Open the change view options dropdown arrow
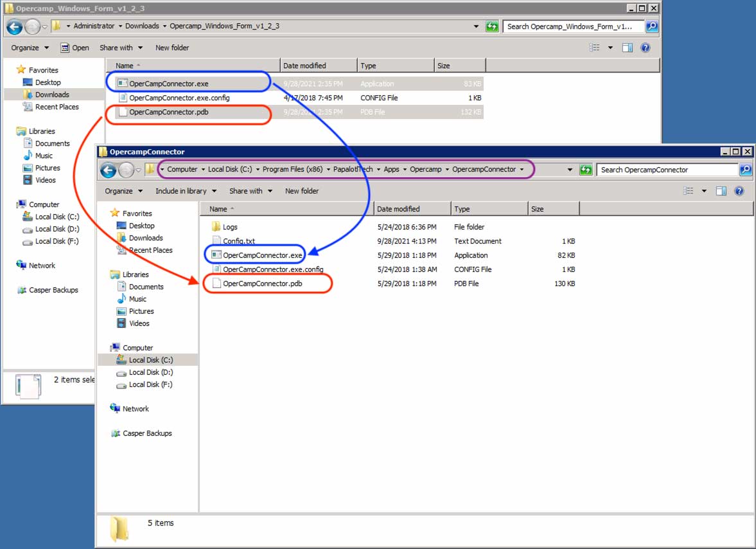Image resolution: width=756 pixels, height=549 pixels. [x=704, y=191]
